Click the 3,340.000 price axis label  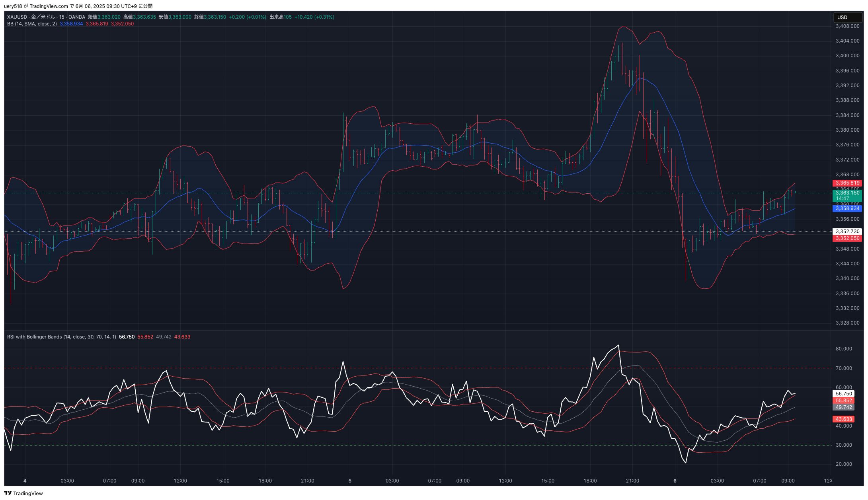[x=847, y=278]
